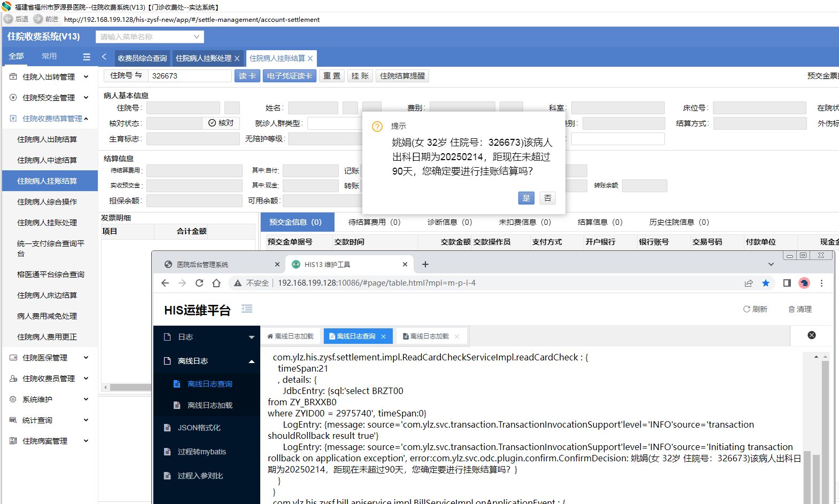
Task: Toggle the sidebar menu list icon
Action: tap(87, 57)
